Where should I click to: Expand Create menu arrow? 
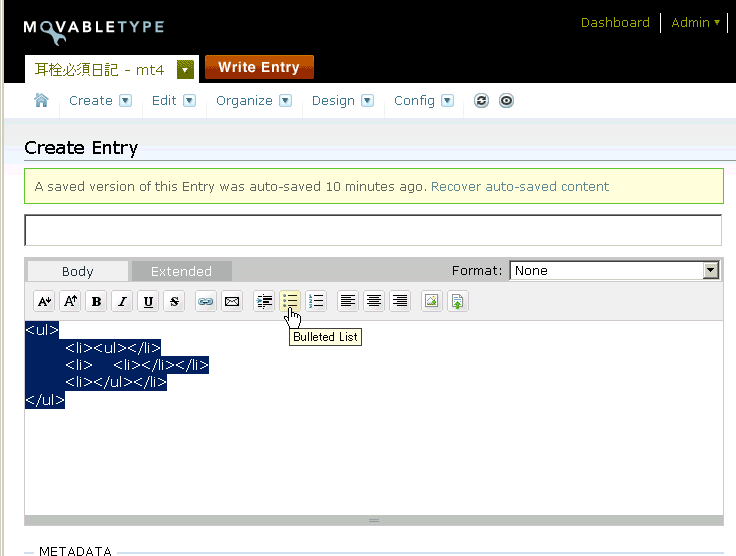(x=125, y=100)
